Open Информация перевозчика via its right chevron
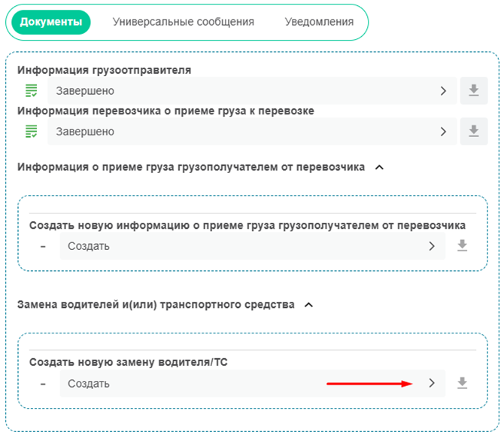Viewport: 504px width, 438px height. (x=443, y=132)
